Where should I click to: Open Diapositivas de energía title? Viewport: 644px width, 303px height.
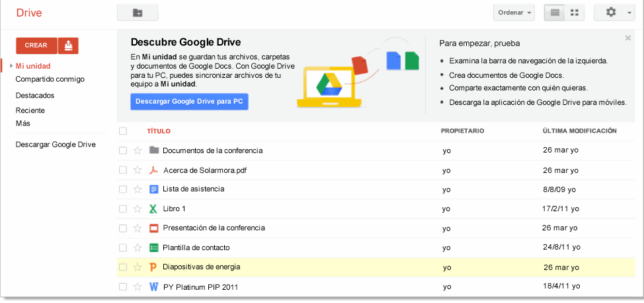pyautogui.click(x=202, y=267)
